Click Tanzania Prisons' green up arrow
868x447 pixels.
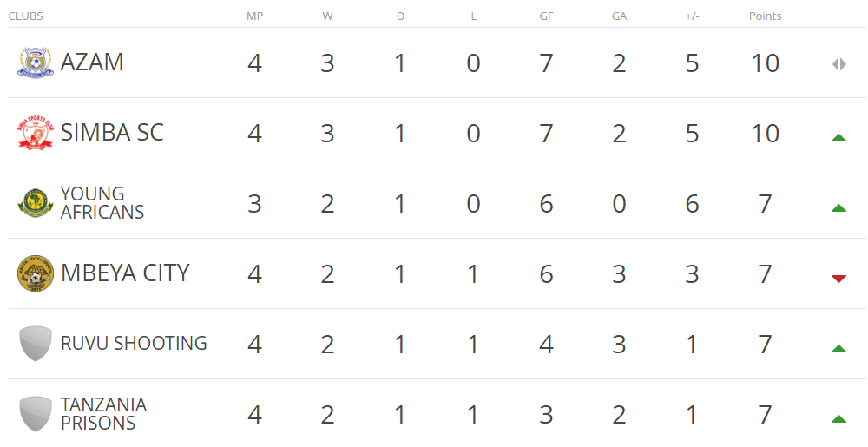click(839, 418)
